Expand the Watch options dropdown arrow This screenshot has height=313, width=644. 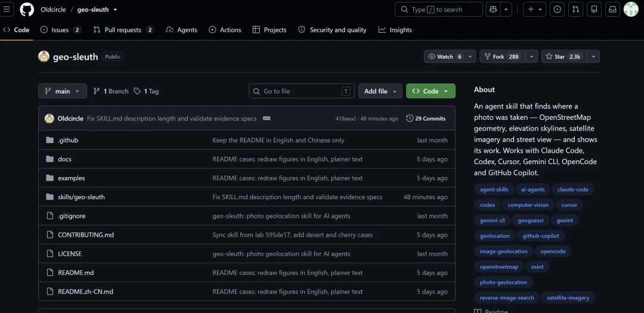coord(471,57)
